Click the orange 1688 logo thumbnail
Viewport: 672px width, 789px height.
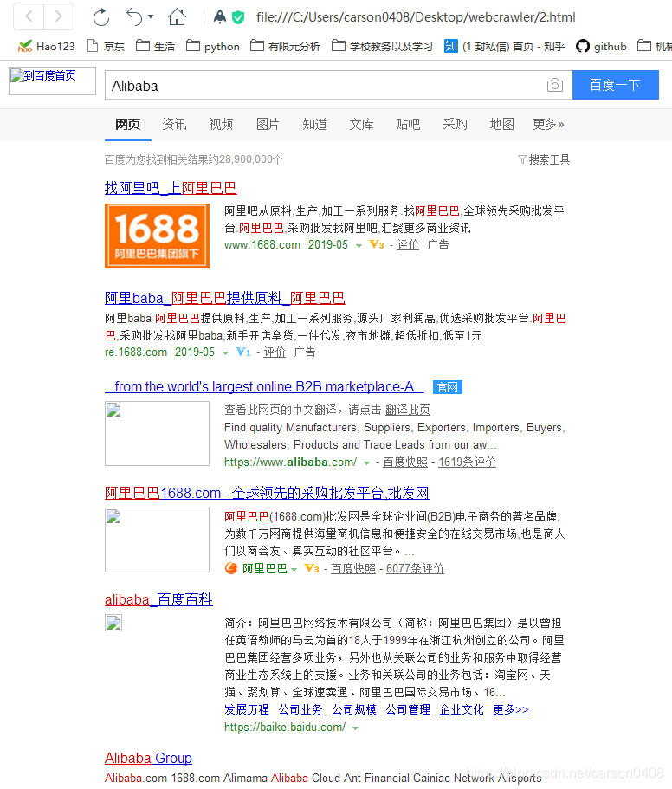point(157,236)
